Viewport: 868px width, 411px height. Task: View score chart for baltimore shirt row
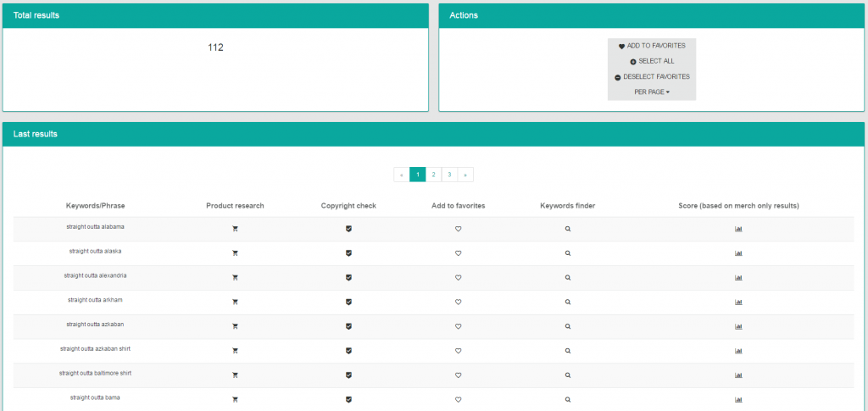[x=738, y=375]
